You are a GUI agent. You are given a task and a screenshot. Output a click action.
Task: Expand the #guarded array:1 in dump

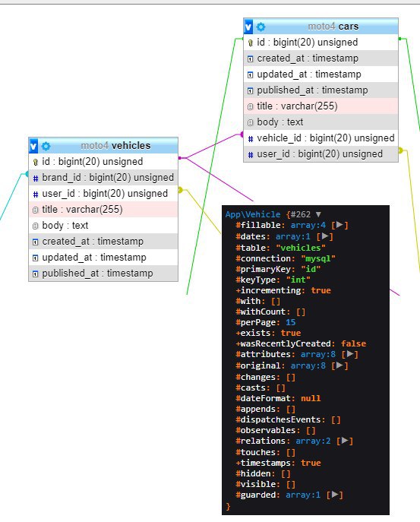334,495
